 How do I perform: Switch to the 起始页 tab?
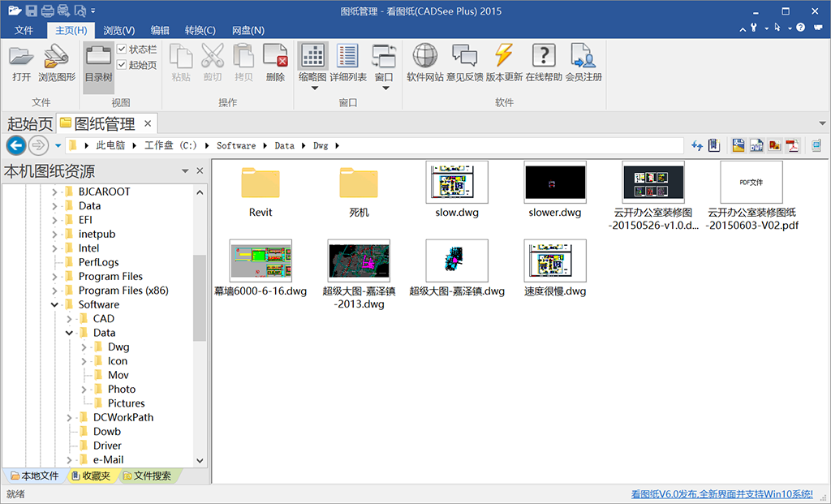[29, 124]
